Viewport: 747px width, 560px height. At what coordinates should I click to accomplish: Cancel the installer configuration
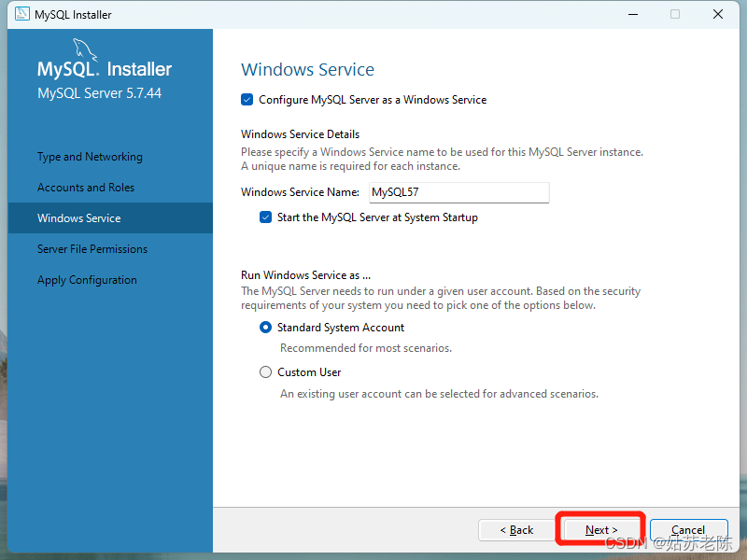pyautogui.click(x=688, y=529)
